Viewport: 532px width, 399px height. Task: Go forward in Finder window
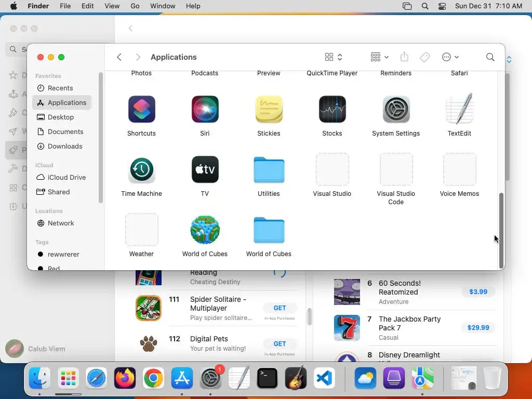pyautogui.click(x=137, y=57)
